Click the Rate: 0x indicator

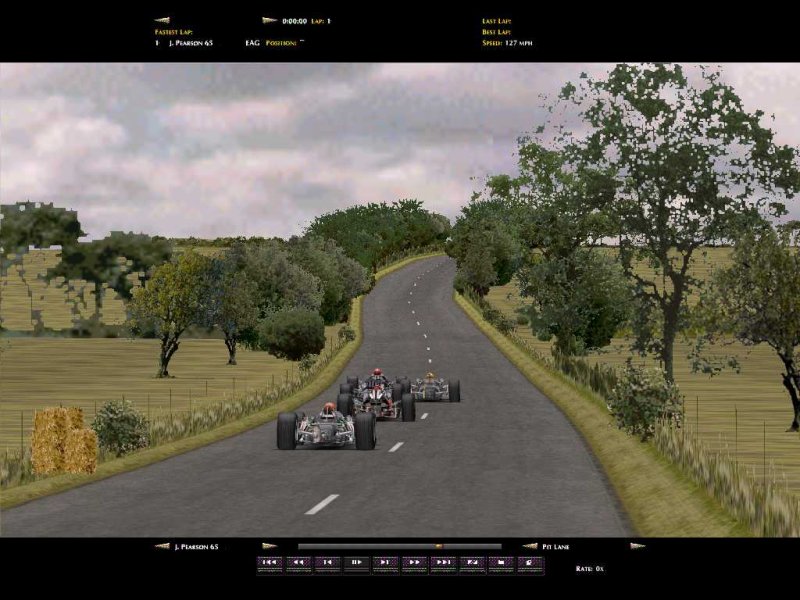[x=589, y=568]
